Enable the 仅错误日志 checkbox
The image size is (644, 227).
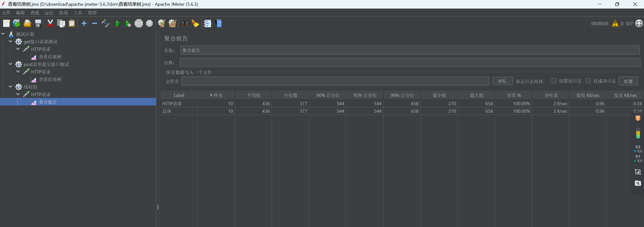554,81
